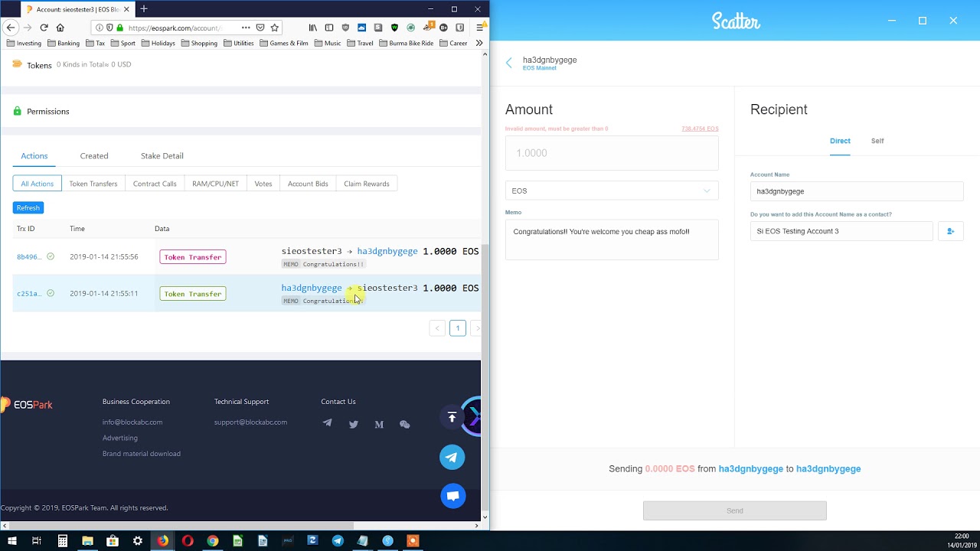Screen dimensions: 980x551
Task: Toggle the Firefox sidebar icon
Action: click(x=329, y=28)
